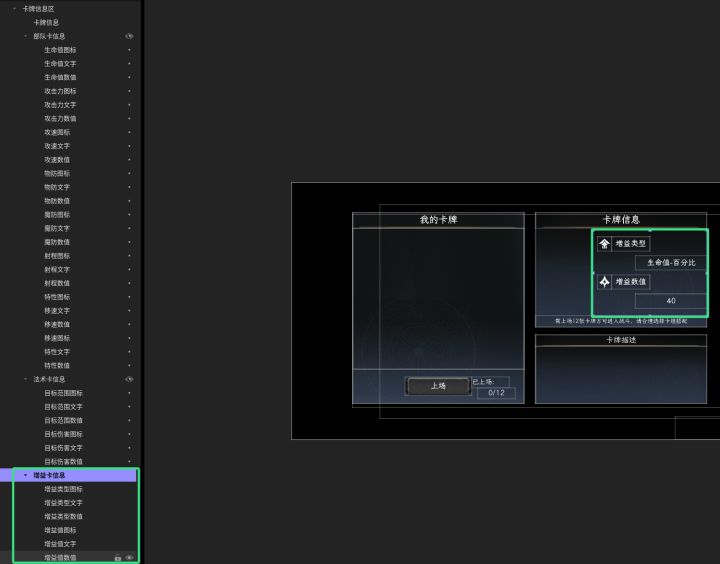Select the 射程图标 layer
Viewport: 720px width, 564px height.
(x=57, y=256)
